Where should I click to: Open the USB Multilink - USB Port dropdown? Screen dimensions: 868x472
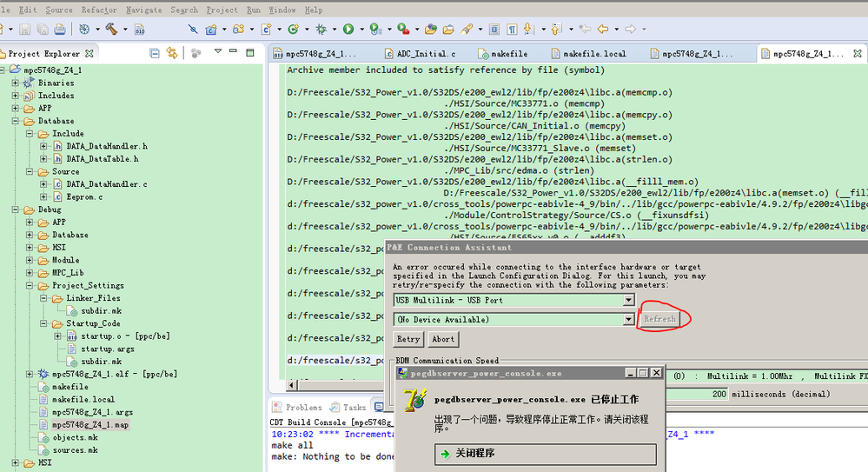tap(628, 300)
